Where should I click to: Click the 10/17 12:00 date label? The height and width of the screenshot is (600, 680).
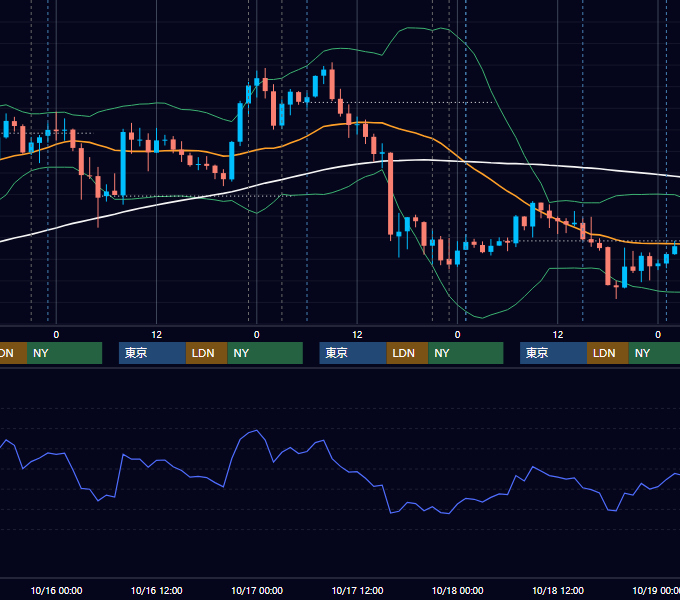tap(357, 590)
